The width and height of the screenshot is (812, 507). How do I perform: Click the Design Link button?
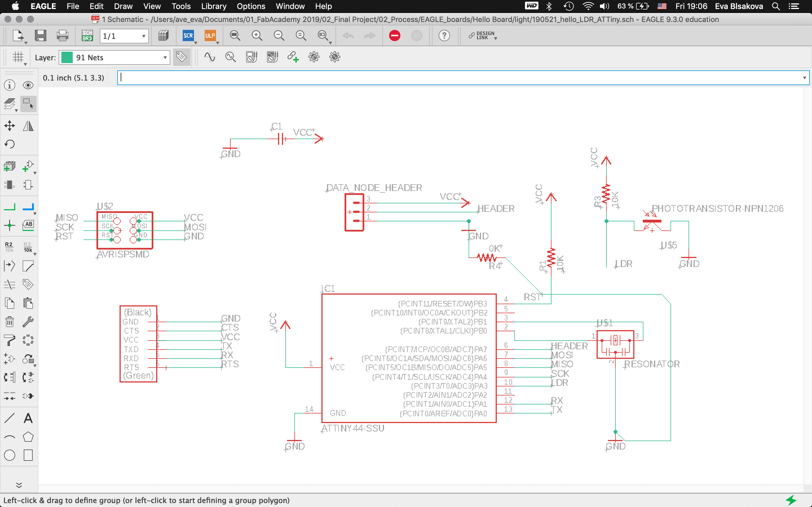pos(482,35)
